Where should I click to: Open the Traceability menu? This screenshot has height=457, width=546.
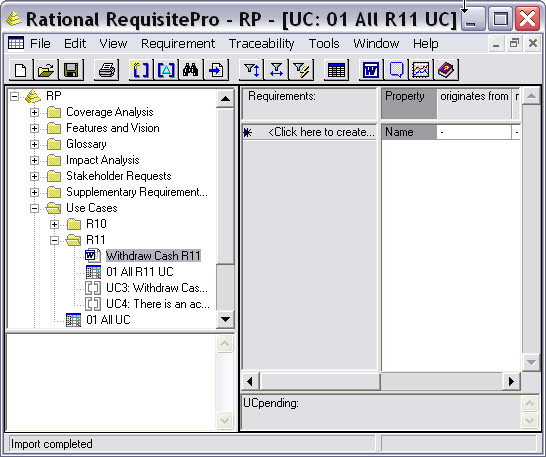coord(262,44)
